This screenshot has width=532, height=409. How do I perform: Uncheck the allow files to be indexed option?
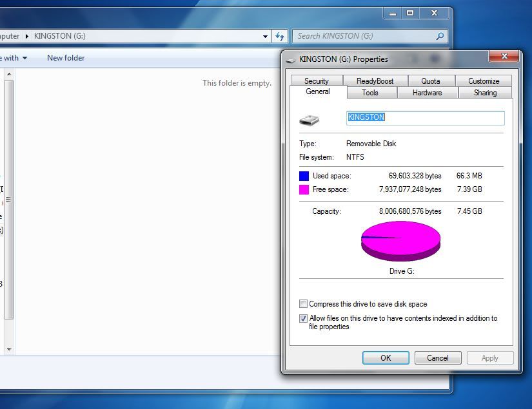pos(304,318)
